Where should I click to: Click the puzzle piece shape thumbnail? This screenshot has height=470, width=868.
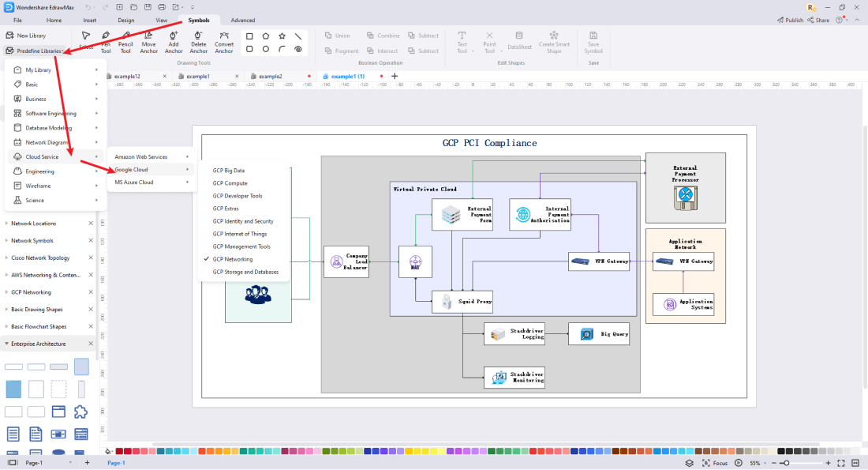coord(80,412)
